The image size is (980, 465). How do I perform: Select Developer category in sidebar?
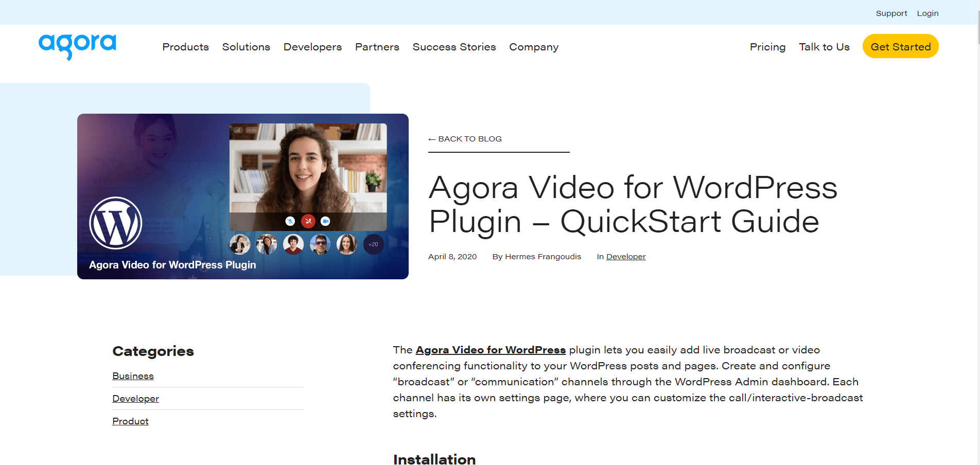[x=135, y=399]
